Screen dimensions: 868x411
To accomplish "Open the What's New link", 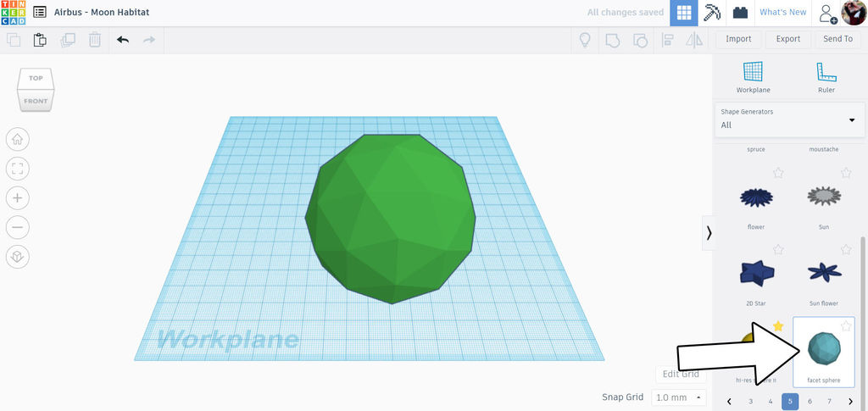I will pos(782,12).
